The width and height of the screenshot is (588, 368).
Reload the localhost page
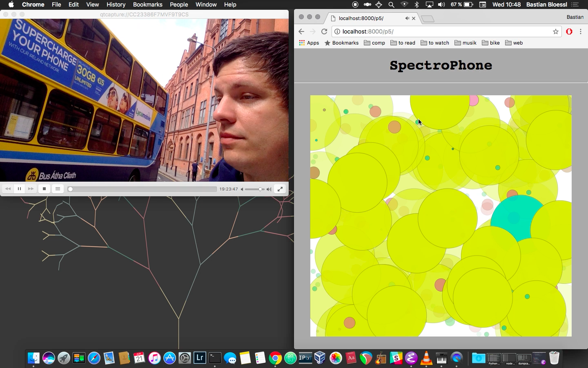(324, 31)
